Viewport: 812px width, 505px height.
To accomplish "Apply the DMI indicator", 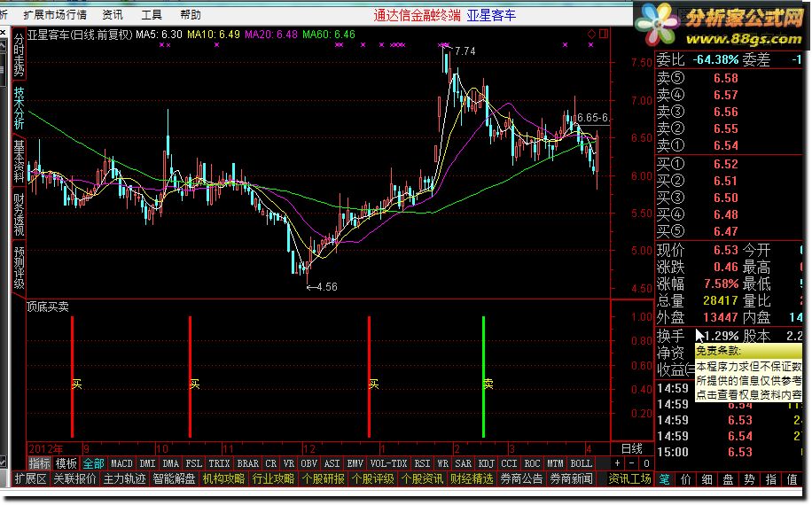I will 147,463.
